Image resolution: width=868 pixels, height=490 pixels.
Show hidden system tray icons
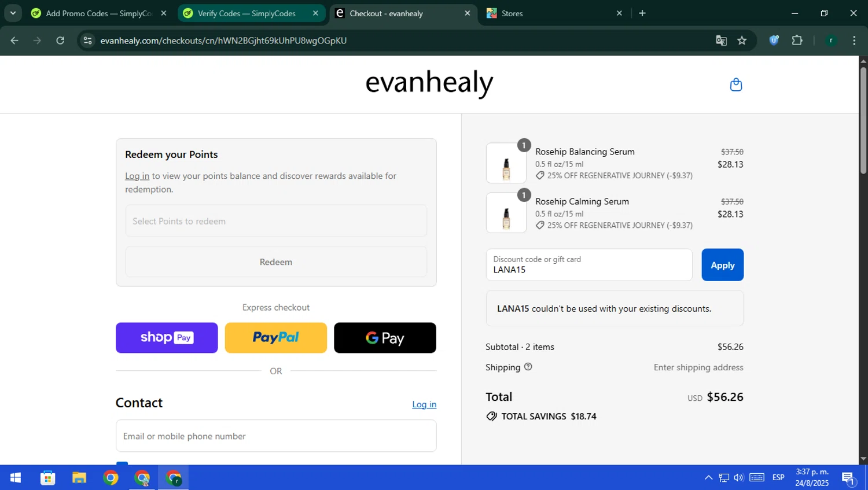click(x=708, y=478)
